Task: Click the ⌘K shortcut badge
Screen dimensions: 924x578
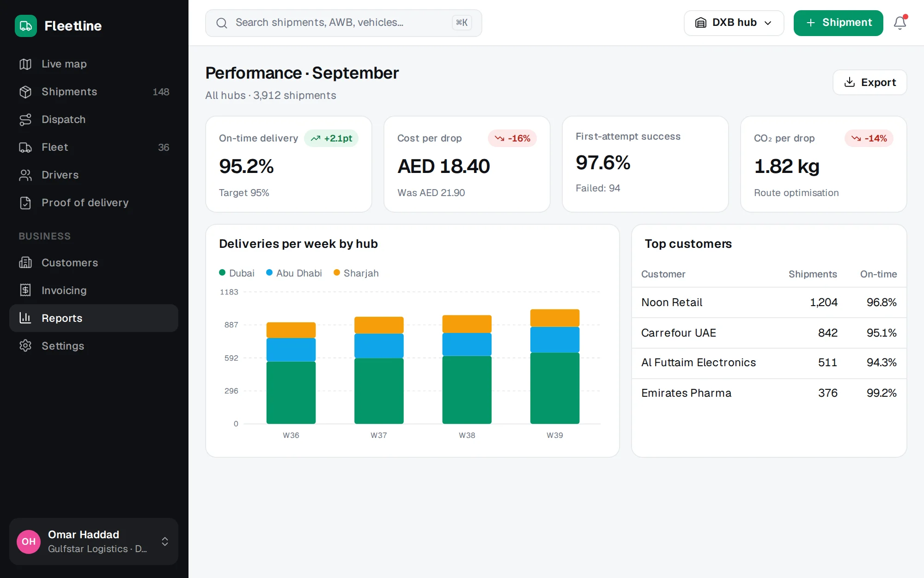Action: [x=462, y=23]
